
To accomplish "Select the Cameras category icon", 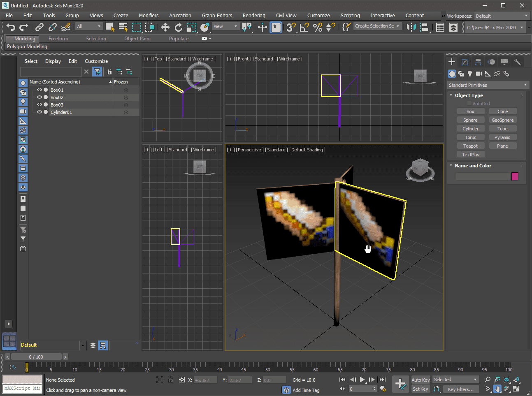I will [x=479, y=74].
